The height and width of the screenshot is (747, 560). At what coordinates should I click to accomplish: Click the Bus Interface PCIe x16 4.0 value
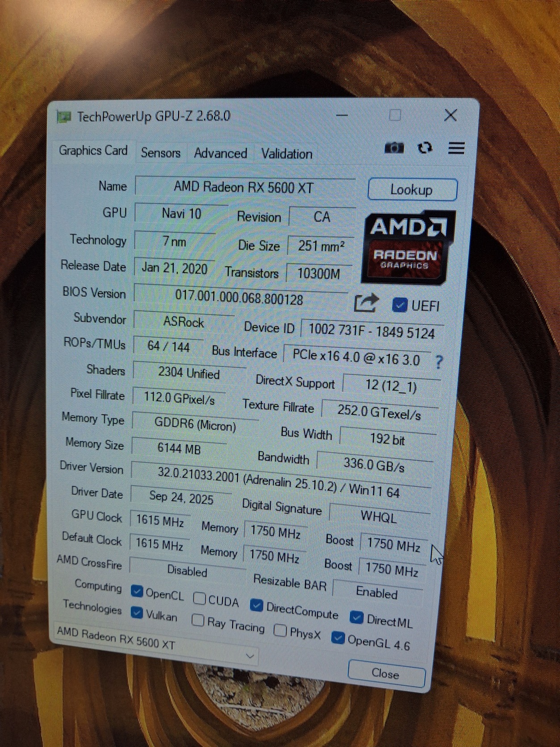pyautogui.click(x=357, y=357)
